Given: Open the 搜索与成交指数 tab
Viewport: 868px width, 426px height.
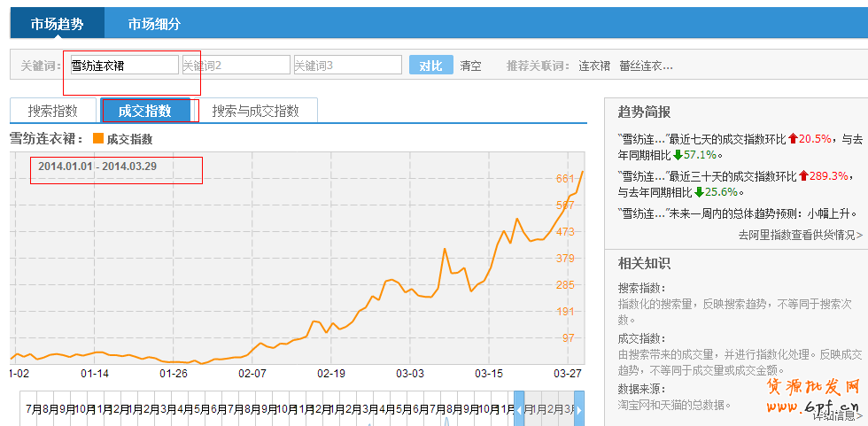Looking at the screenshot, I should [x=255, y=111].
